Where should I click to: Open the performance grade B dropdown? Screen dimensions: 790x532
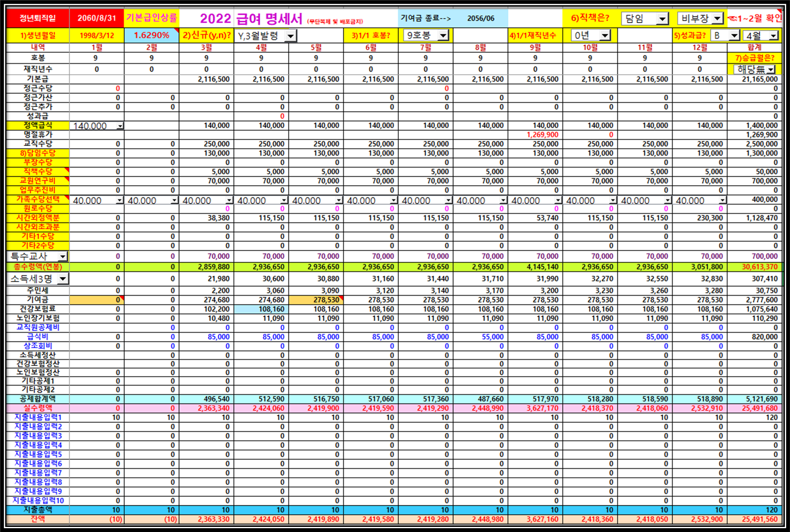(735, 36)
